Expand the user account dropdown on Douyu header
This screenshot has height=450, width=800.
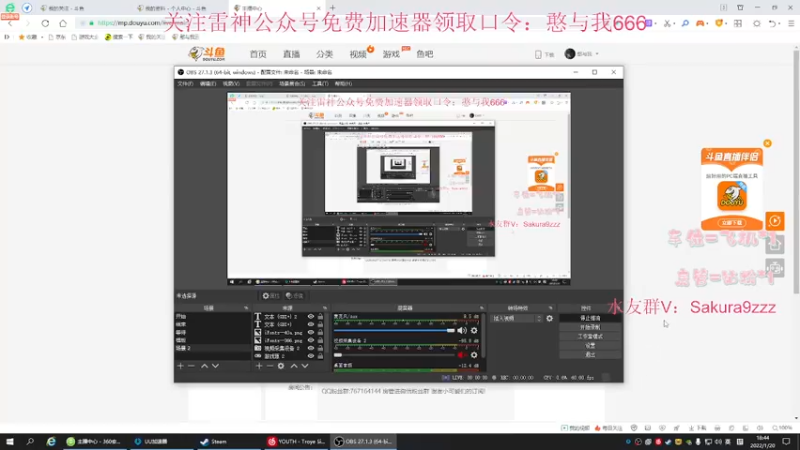point(597,54)
